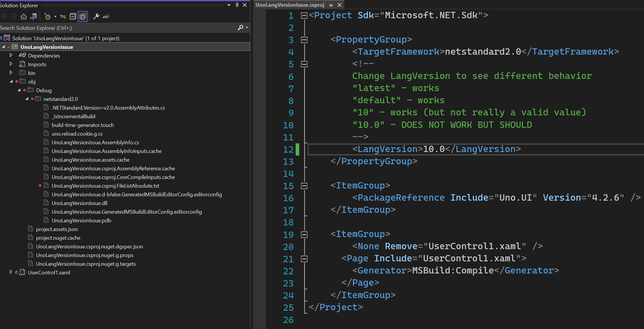Sync Solution Explorer with the active document
The image size is (644, 329).
click(x=63, y=16)
